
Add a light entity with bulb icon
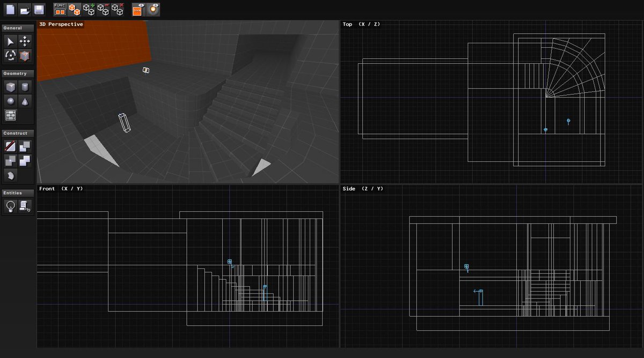[10, 206]
